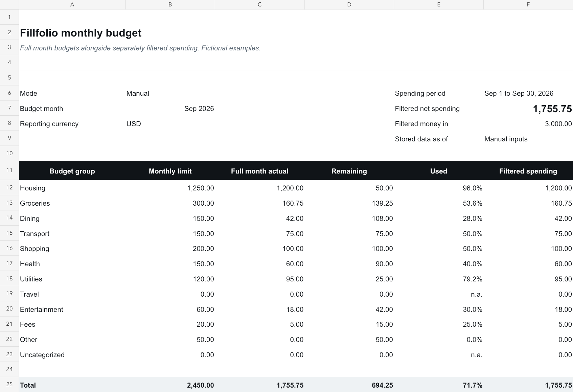Click the "Filtered spending" table header
The height and width of the screenshot is (392, 573).
[528, 171]
